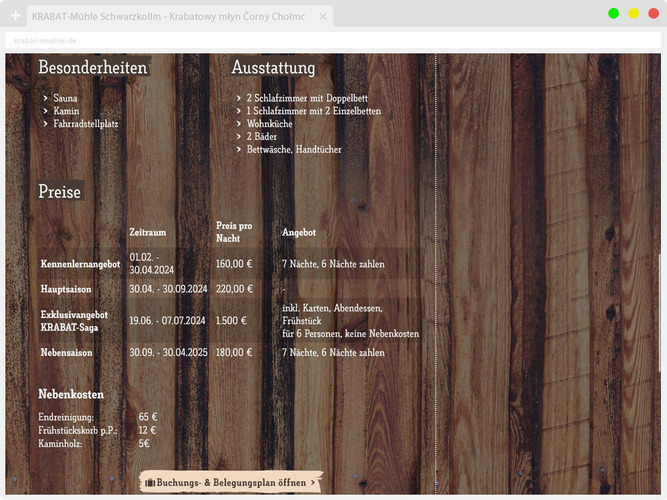Image resolution: width=667 pixels, height=500 pixels.
Task: Click the suitcase icon on booking button
Action: [x=150, y=482]
